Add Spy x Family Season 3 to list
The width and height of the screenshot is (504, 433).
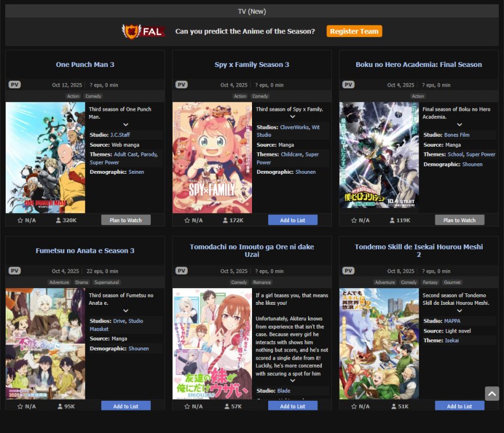click(292, 220)
